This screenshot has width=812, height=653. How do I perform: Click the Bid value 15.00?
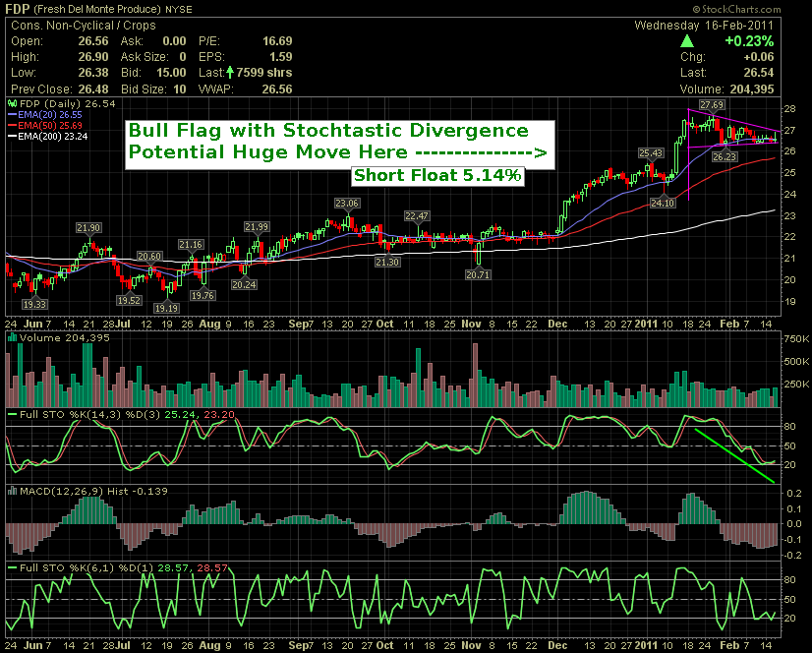(171, 73)
